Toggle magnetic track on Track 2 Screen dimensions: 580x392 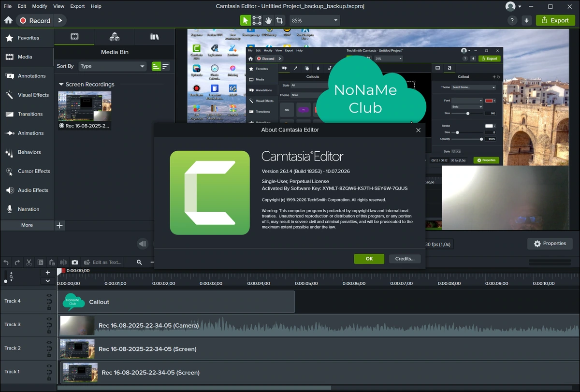point(49,348)
